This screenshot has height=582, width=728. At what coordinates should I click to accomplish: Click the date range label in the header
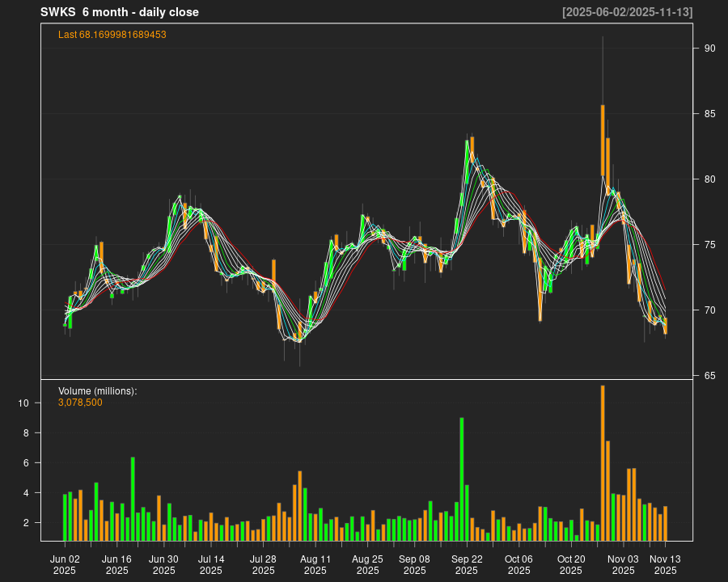[x=627, y=12]
